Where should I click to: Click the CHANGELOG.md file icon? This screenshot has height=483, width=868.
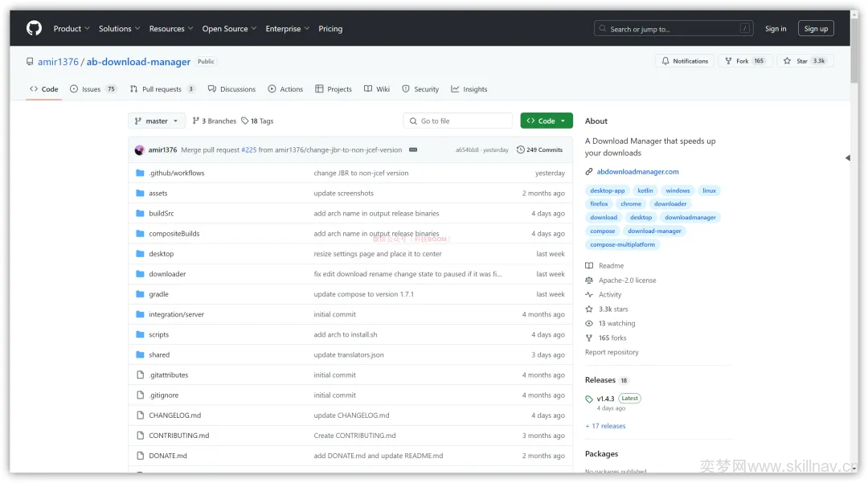(140, 415)
